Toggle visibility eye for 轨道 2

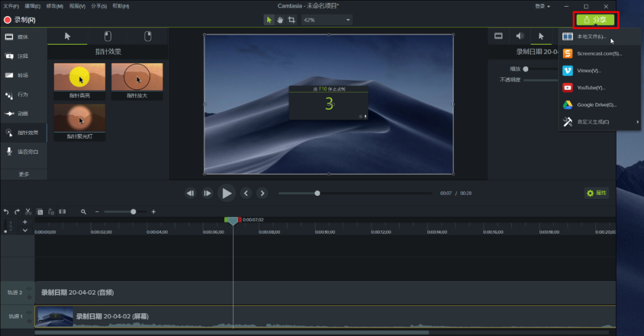point(29,289)
